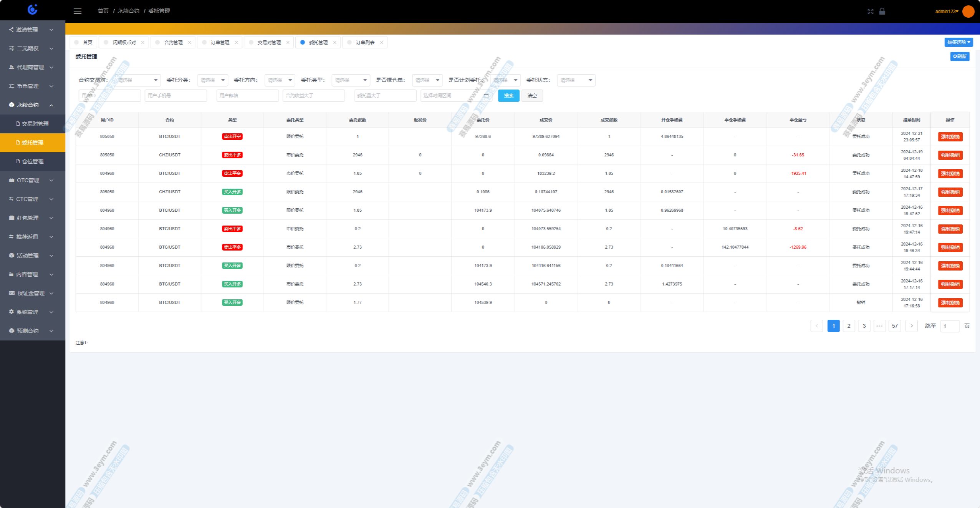
Task: Open the 委托状态 select box
Action: tap(576, 80)
